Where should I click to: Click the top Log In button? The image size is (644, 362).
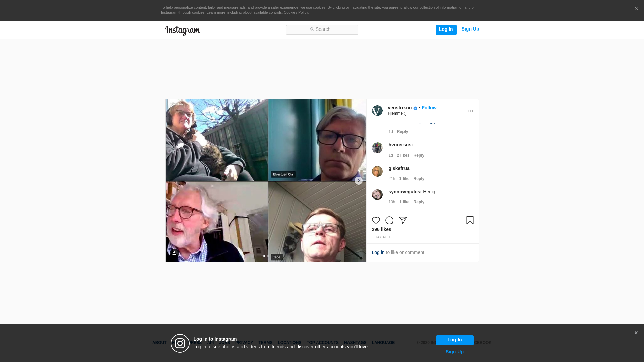(446, 29)
